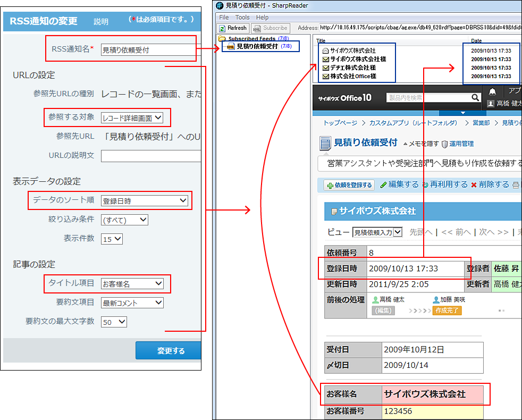This screenshot has width=522, height=420.
Task: Open the 要約文項目 dropdown
Action: coord(132,303)
